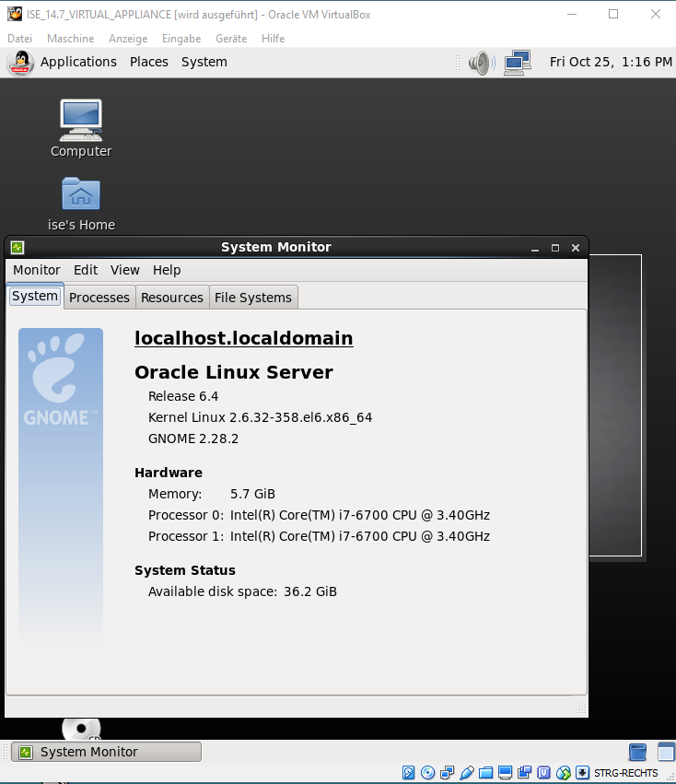
Task: Click the network connection icon in panel
Action: 518,63
